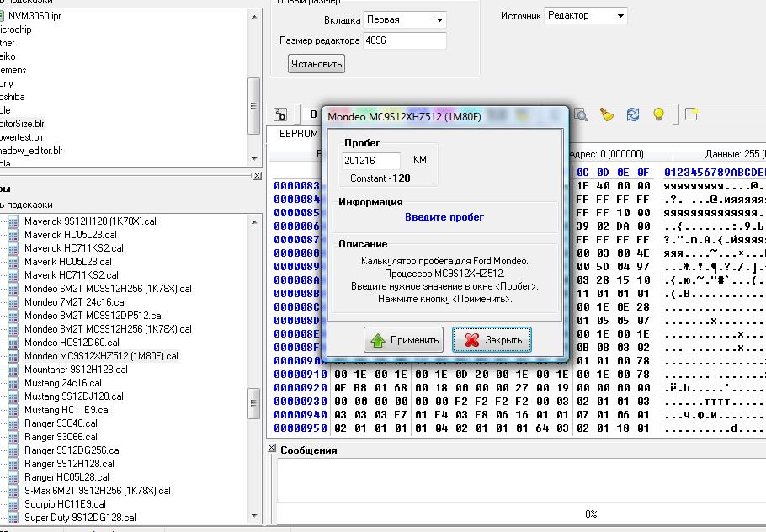This screenshot has height=532, width=766.
Task: Click the icon beside Mountaner 9S12H128.cal
Action: [x=13, y=370]
